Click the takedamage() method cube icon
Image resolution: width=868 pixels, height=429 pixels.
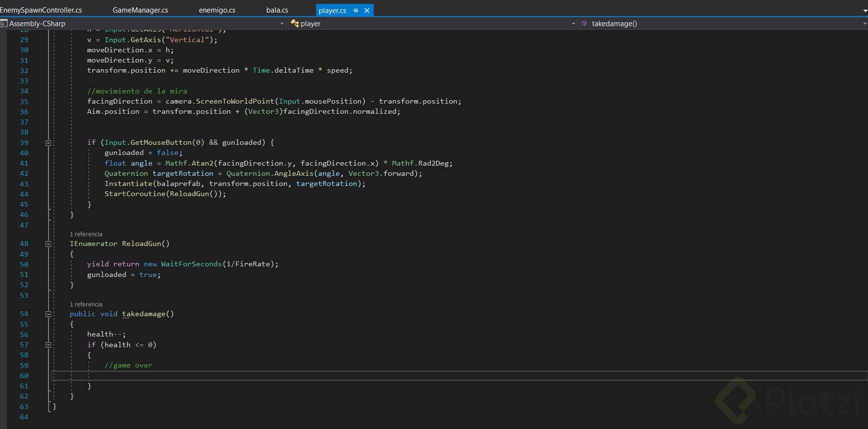[x=584, y=23]
